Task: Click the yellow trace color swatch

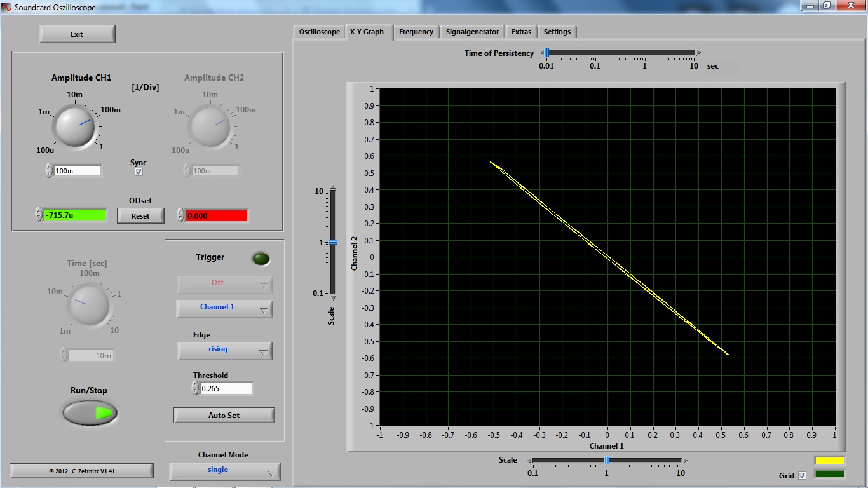Action: click(x=829, y=461)
